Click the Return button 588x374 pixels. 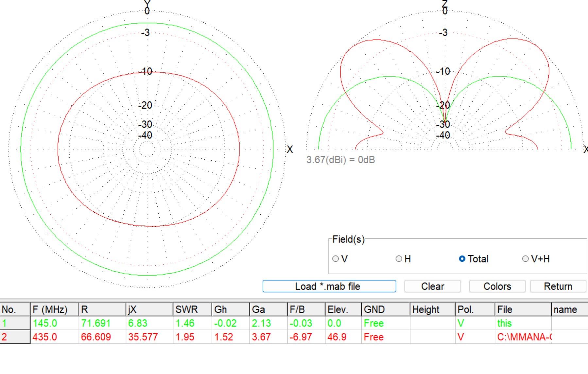(x=558, y=286)
